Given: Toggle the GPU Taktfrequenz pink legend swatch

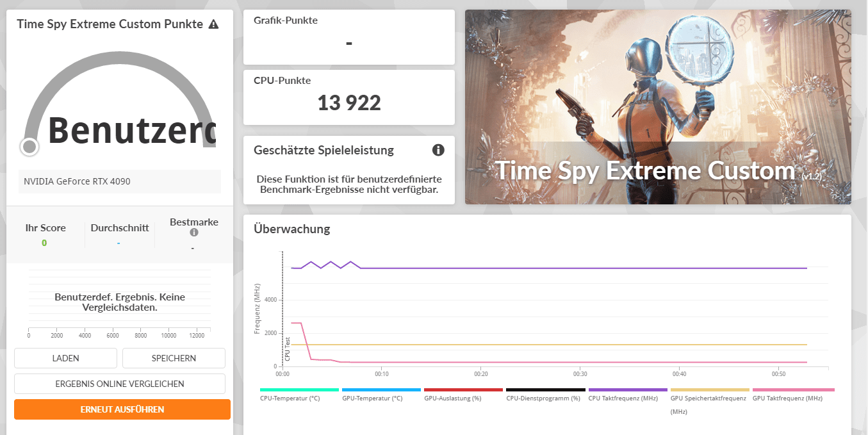Looking at the screenshot, I should click(793, 390).
